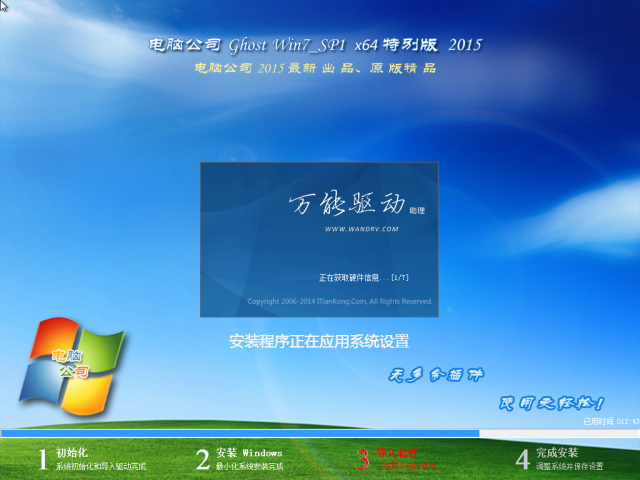Click the 正在获取硬件信息 [1/7] status
640x480 pixels.
click(364, 278)
